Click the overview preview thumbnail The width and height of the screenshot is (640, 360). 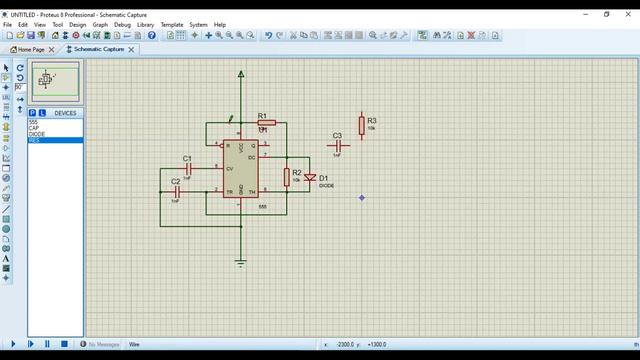coord(56,82)
